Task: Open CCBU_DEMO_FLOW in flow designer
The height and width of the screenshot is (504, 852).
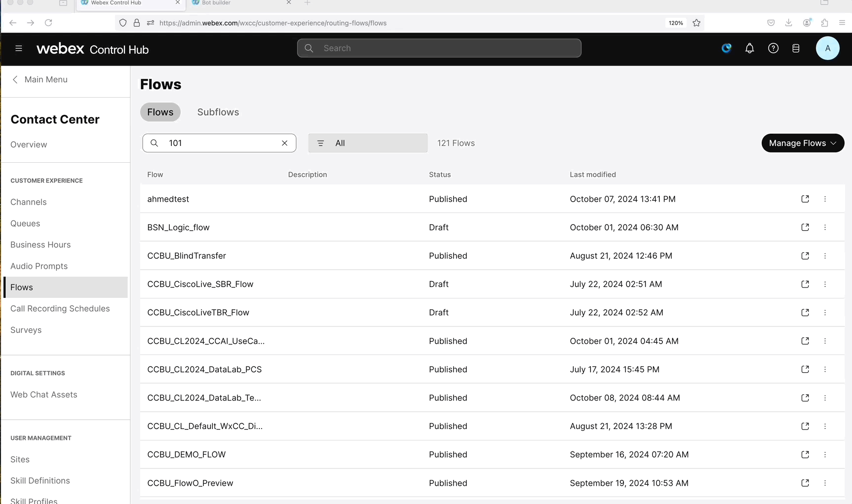Action: (x=805, y=454)
